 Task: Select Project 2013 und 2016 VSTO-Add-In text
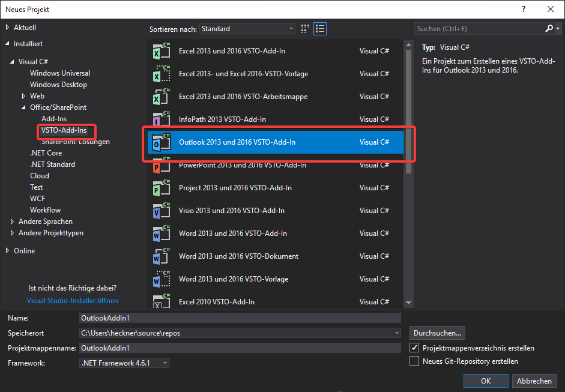(235, 188)
